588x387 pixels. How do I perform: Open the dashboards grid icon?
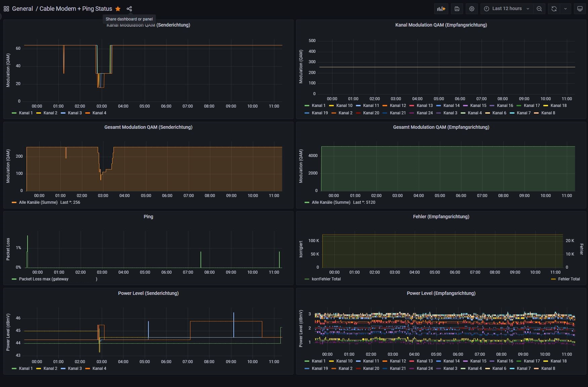coord(6,9)
